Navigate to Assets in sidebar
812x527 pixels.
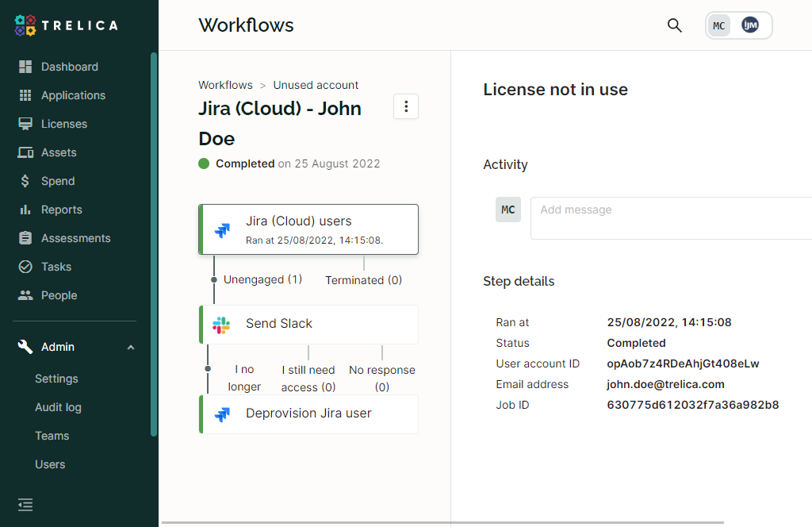tap(59, 152)
